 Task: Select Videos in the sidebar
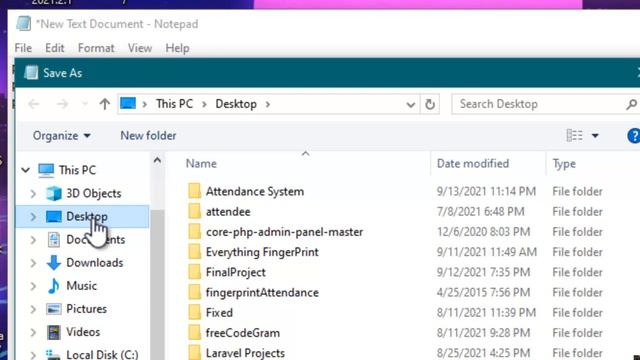[83, 332]
